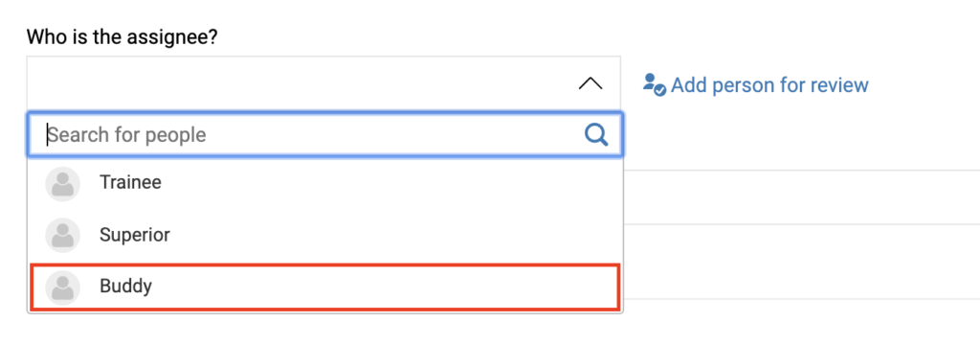This screenshot has height=345, width=980.
Task: Click blank area inside the red-outlined Buddy row
Action: pos(385,287)
